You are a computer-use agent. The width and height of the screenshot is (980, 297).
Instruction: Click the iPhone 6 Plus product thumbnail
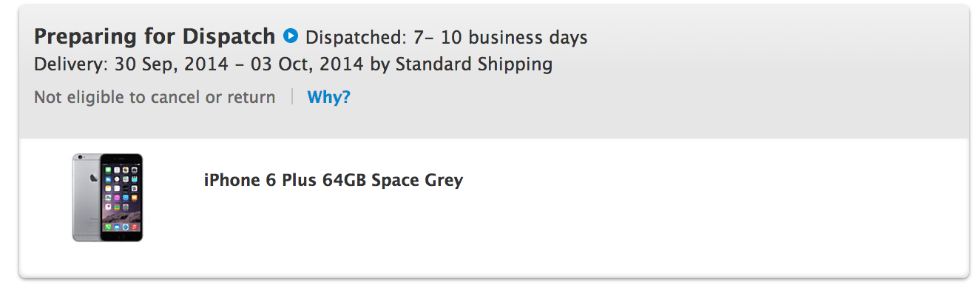point(107,197)
